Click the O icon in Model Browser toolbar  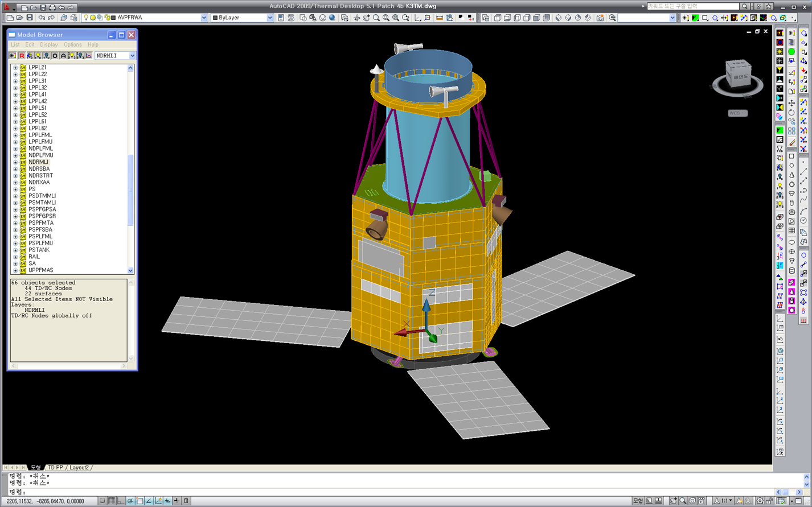[x=55, y=56]
